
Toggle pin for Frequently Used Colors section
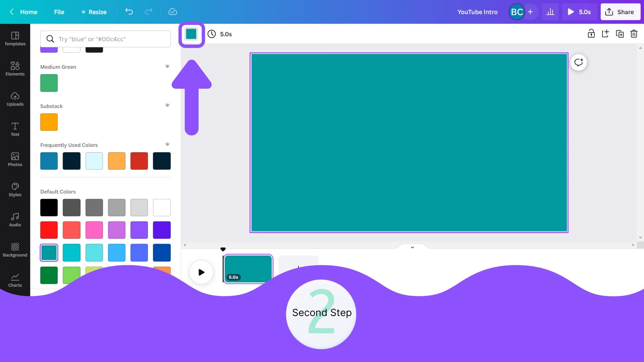(167, 145)
